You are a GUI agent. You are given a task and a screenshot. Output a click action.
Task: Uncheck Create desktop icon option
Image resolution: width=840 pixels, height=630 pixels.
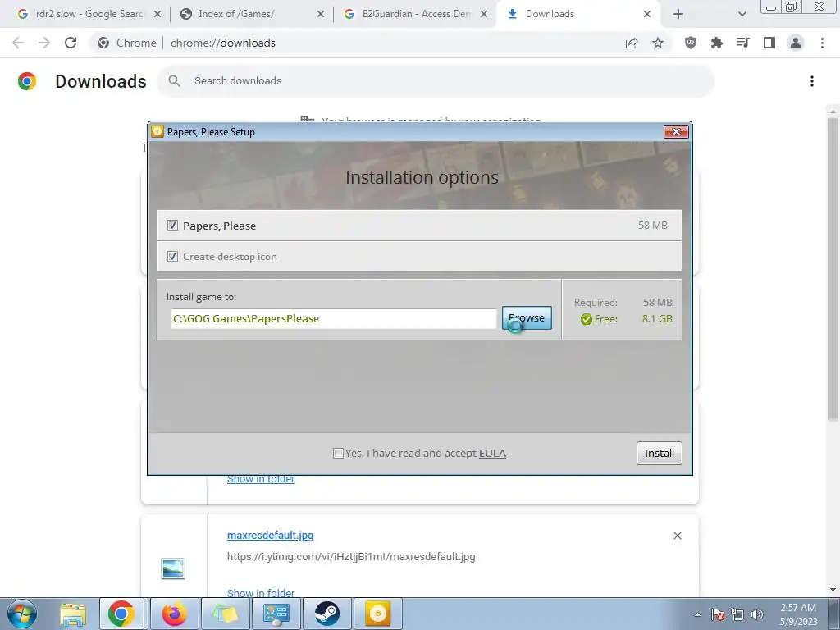(x=172, y=257)
